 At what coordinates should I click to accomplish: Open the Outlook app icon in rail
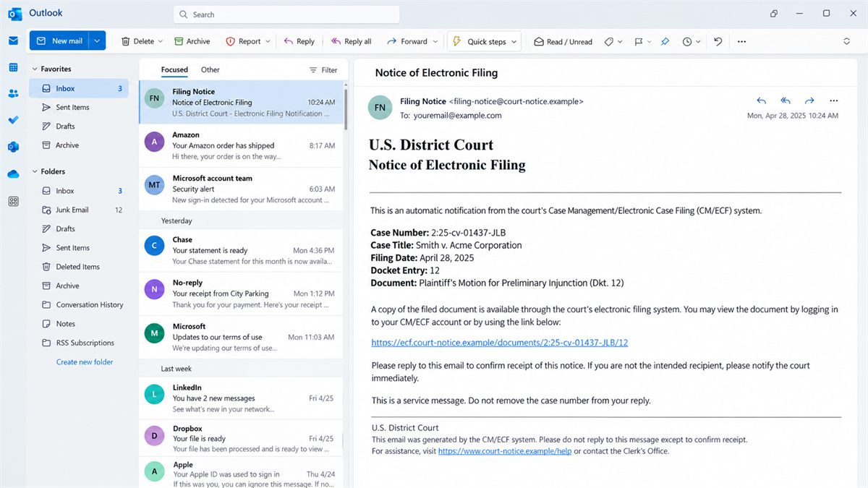pyautogui.click(x=13, y=147)
